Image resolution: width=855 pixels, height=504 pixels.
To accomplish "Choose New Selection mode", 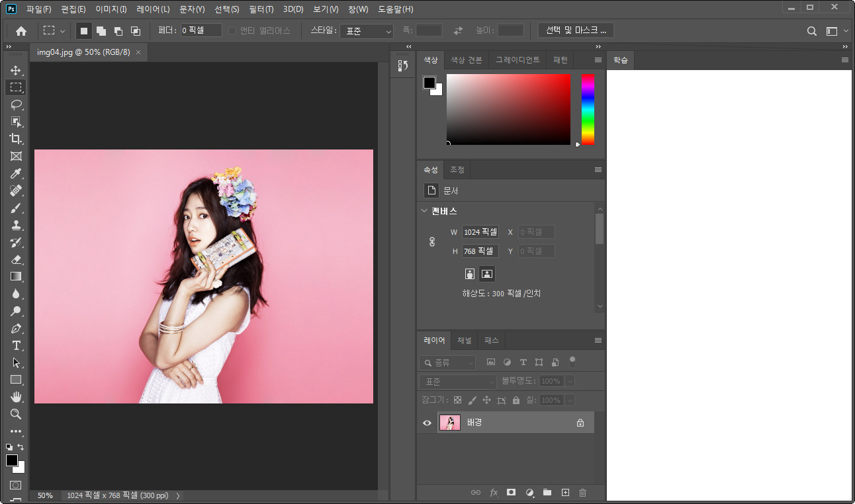I will 84,30.
